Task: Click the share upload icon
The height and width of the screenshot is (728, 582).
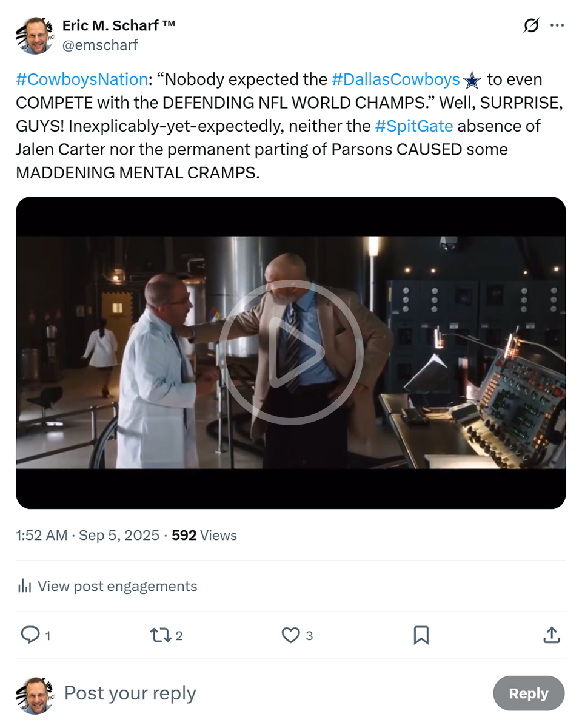Action: point(551,635)
